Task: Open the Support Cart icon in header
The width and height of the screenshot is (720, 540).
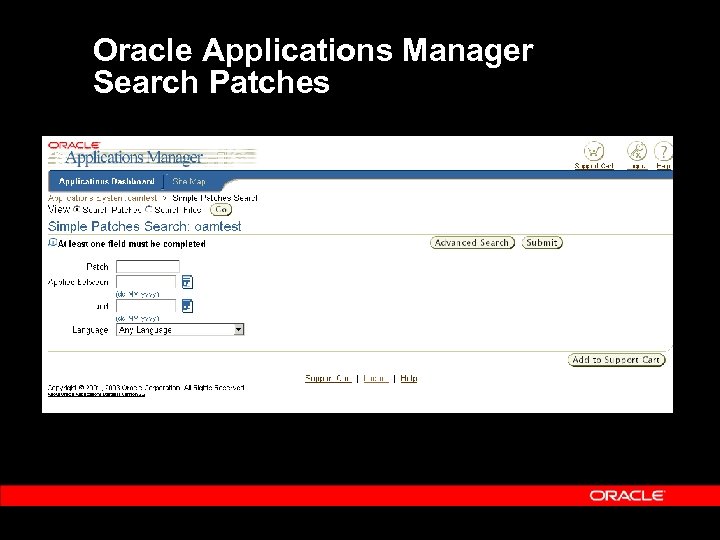Action: pos(594,151)
